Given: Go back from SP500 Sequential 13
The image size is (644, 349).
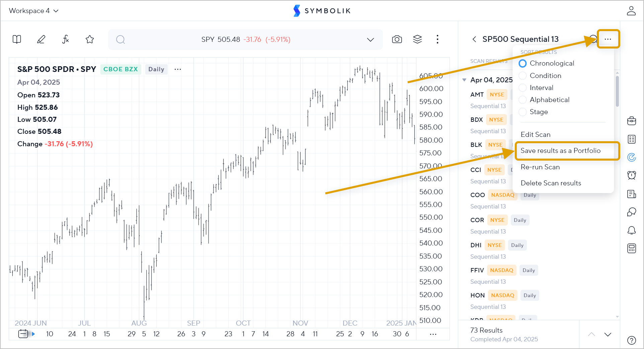Looking at the screenshot, I should (474, 39).
